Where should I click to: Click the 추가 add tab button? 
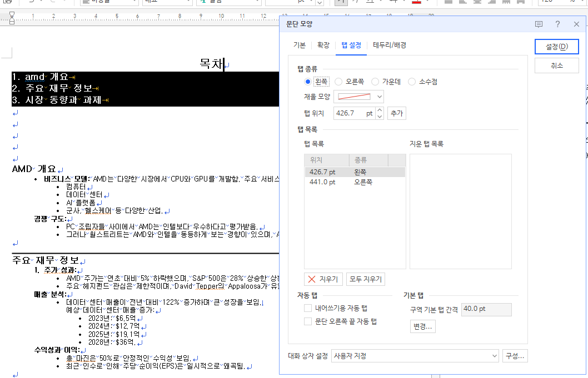click(x=397, y=113)
